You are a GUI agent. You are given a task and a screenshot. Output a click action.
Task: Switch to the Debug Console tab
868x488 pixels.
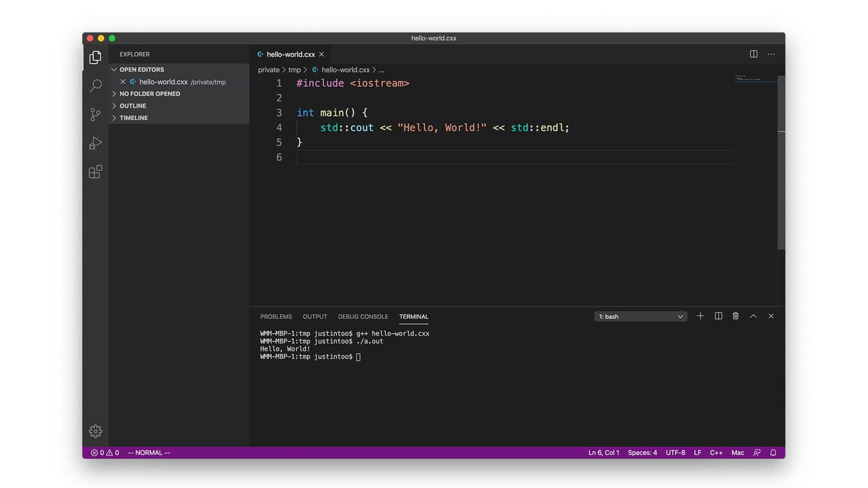[x=363, y=317]
